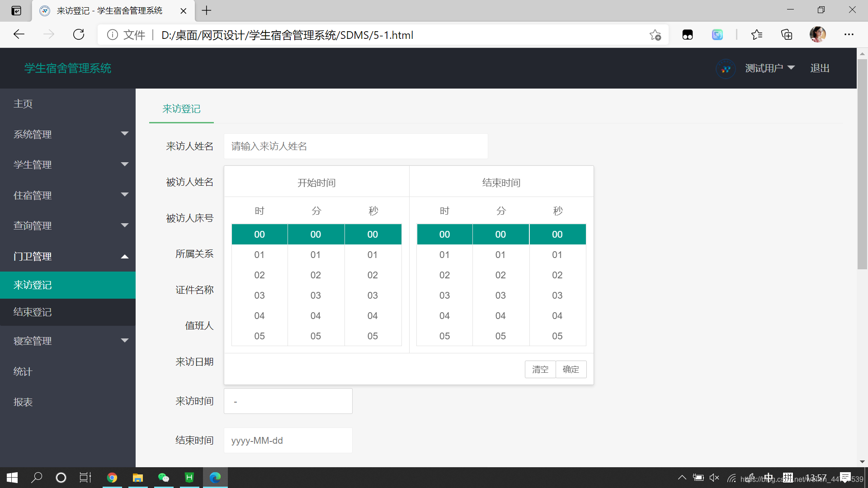The height and width of the screenshot is (488, 868).
Task: Add page to favorites star icon
Action: 655,35
